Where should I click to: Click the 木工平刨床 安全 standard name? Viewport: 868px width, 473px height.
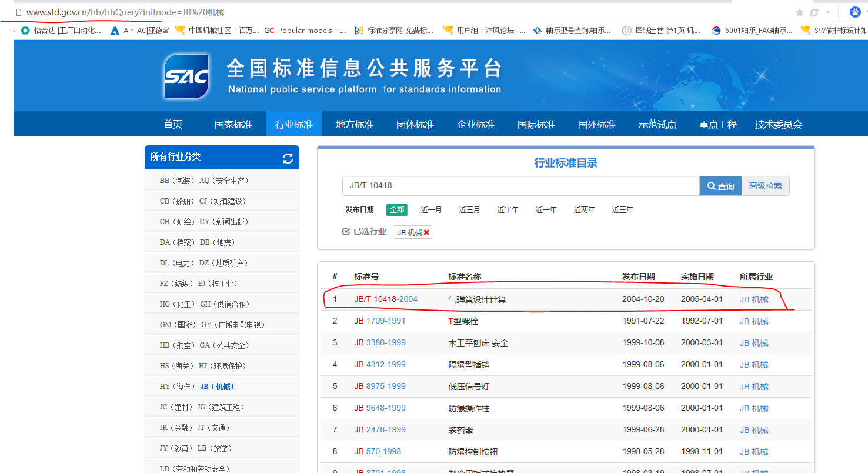478,343
